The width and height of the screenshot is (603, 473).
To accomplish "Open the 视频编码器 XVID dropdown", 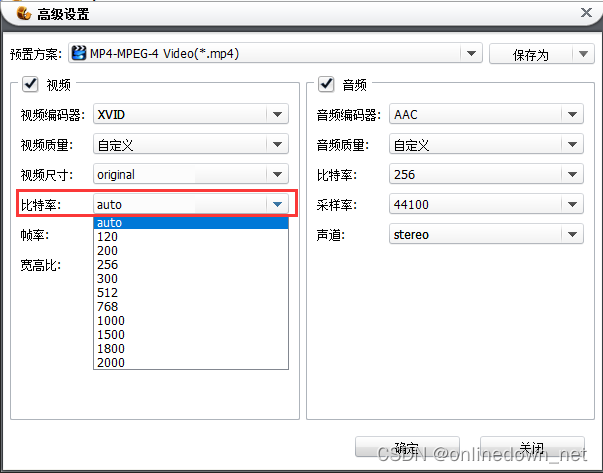I will pyautogui.click(x=191, y=114).
